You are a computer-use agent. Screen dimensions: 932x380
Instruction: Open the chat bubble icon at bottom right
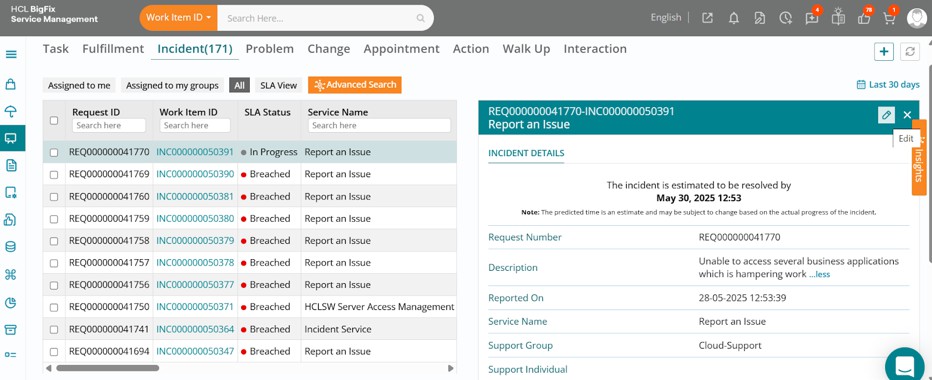tap(904, 365)
